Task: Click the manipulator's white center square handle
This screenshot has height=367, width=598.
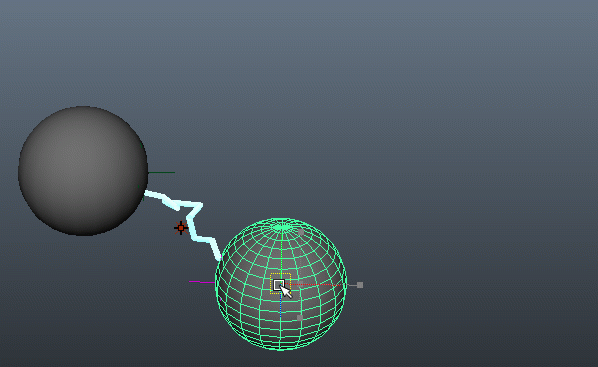Action: 279,285
